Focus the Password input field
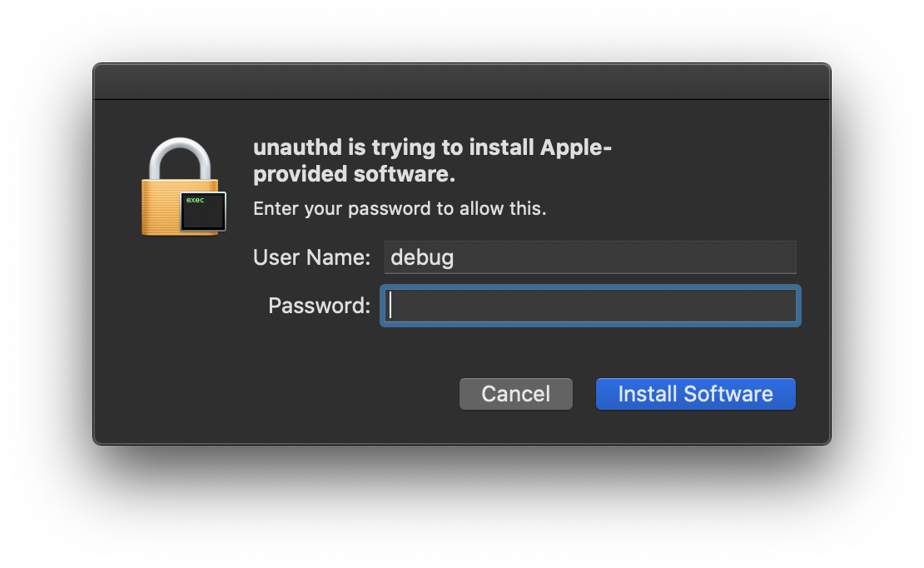 point(591,306)
